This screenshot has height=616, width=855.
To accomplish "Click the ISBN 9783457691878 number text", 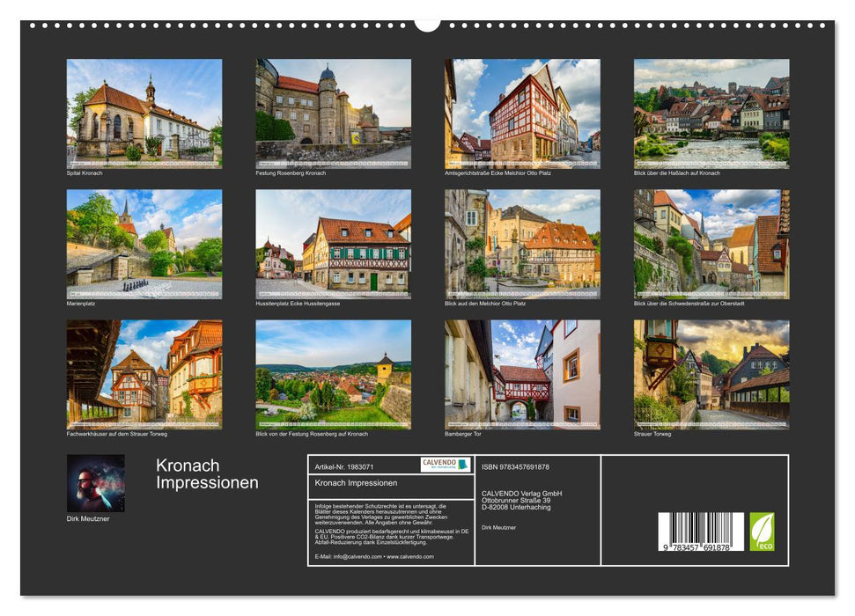I will [515, 466].
